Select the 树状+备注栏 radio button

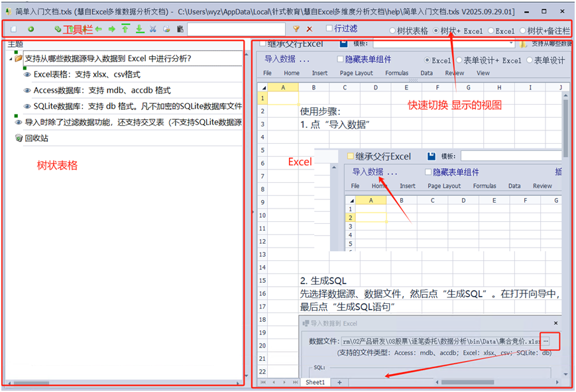click(x=523, y=31)
